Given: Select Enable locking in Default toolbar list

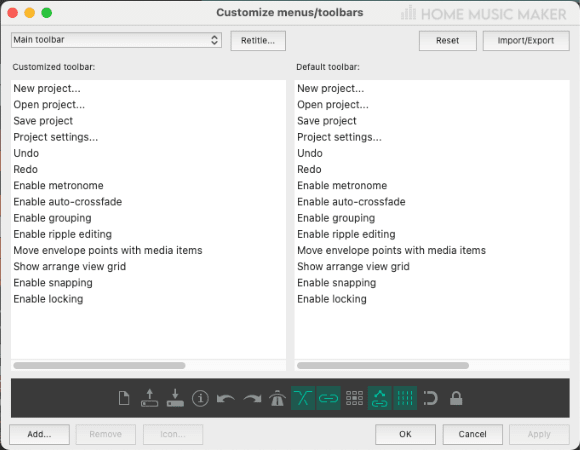Looking at the screenshot, I should [432, 299].
